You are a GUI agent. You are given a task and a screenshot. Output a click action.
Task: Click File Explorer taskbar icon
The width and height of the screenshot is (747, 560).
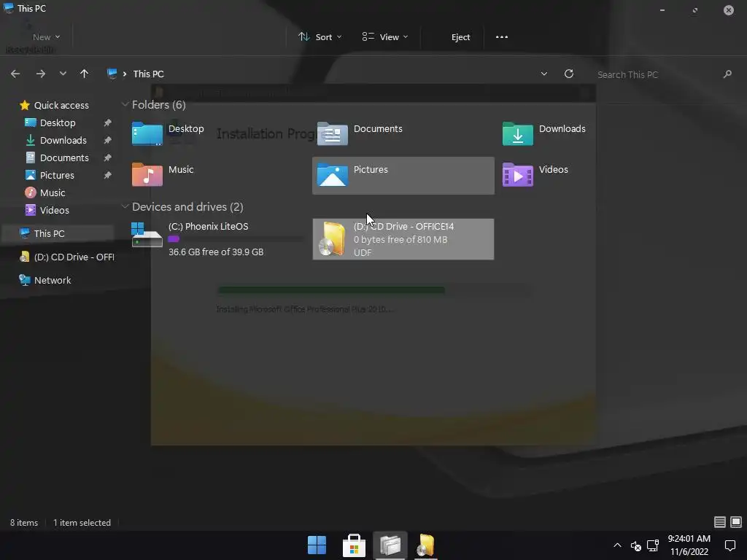(390, 545)
